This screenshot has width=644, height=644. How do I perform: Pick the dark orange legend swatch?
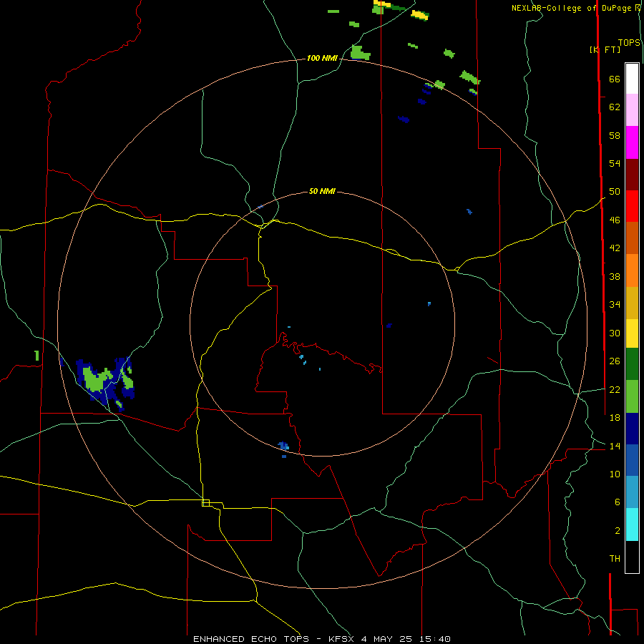pyautogui.click(x=632, y=238)
